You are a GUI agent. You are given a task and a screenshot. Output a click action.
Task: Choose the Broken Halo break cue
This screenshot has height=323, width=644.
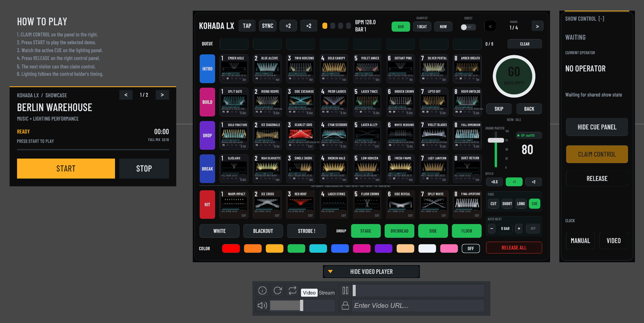[x=334, y=168]
